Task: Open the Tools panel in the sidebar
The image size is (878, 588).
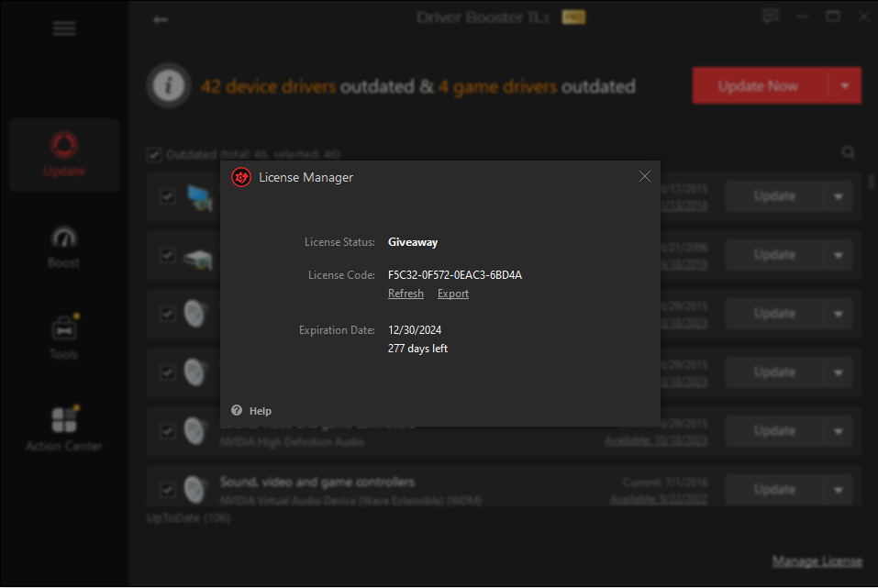Action: coord(63,336)
